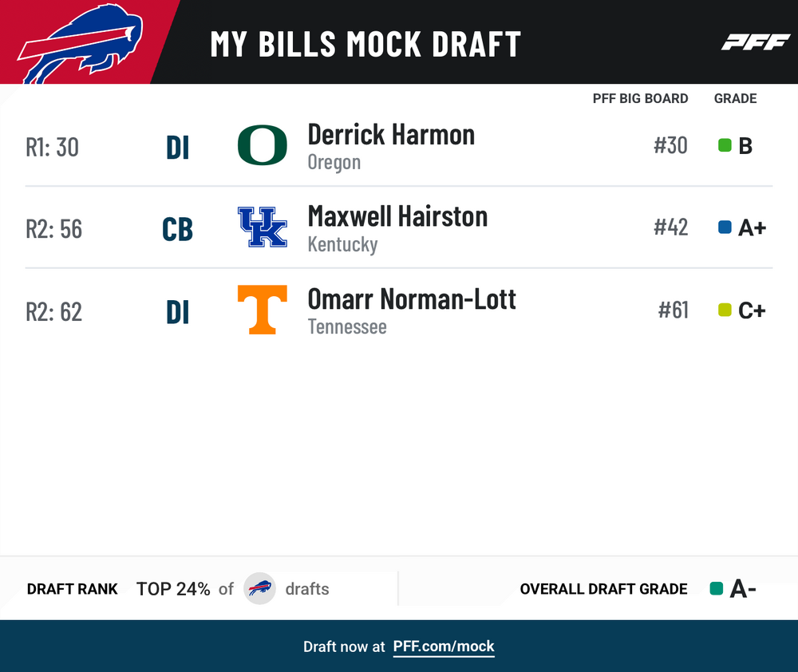Click the PFF logo in top right
The height and width of the screenshot is (672, 798).
(x=756, y=42)
